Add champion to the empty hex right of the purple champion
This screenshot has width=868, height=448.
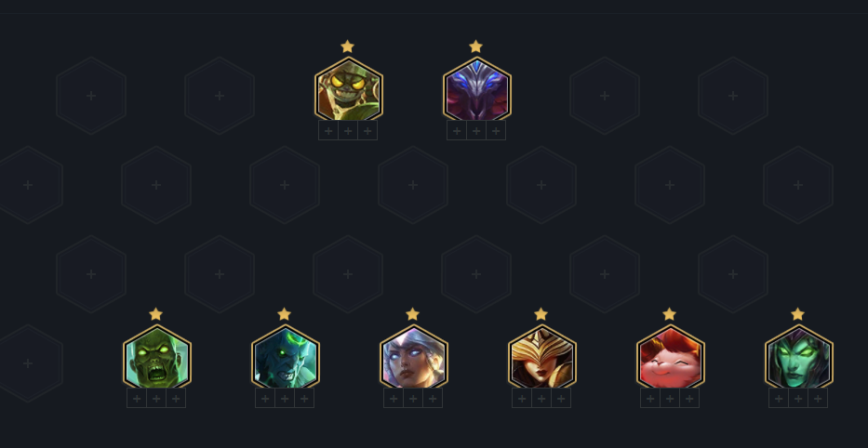tap(605, 96)
